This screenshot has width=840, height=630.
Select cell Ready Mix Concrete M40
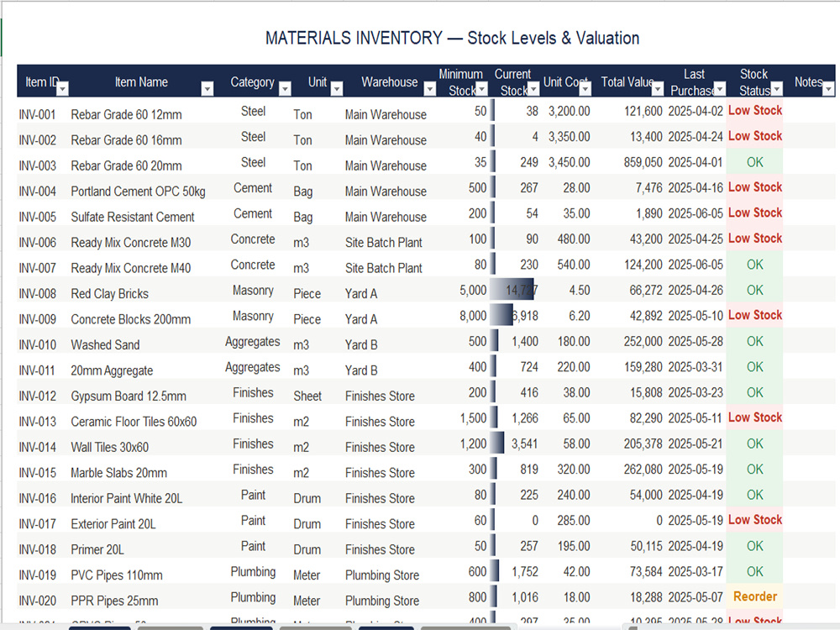click(x=131, y=268)
